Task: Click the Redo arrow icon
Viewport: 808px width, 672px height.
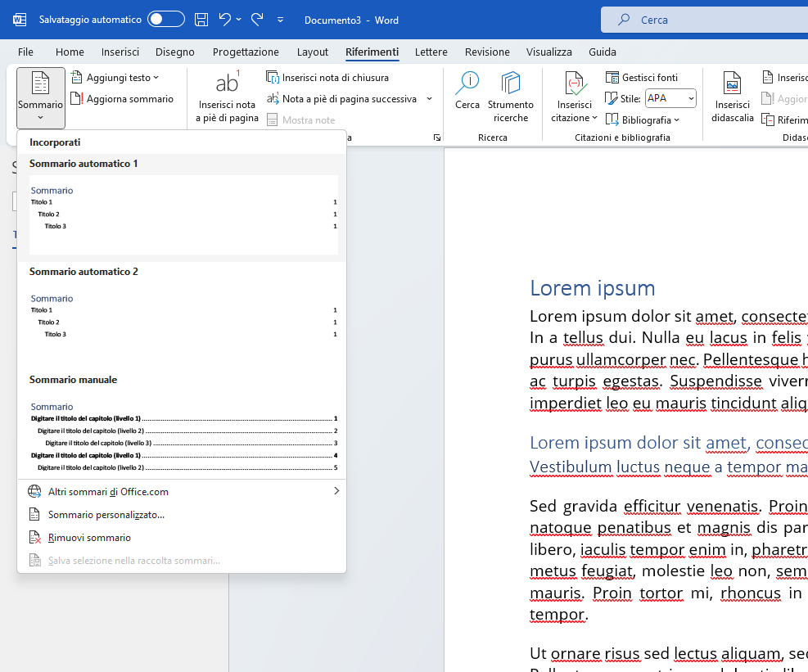Action: 257,19
